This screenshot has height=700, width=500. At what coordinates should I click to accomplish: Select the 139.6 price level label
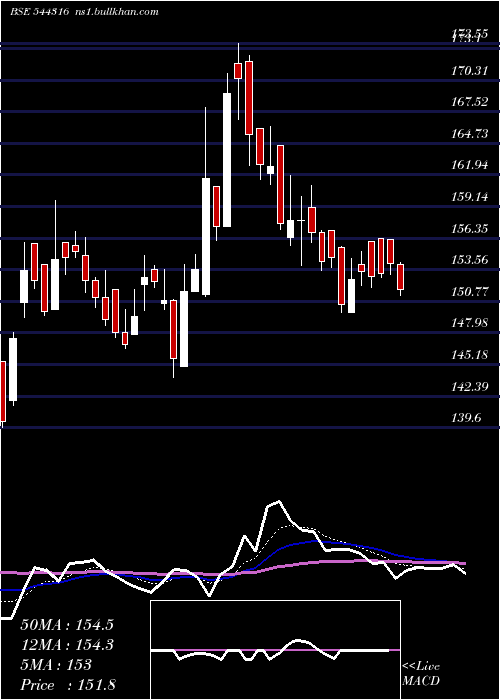pos(467,418)
